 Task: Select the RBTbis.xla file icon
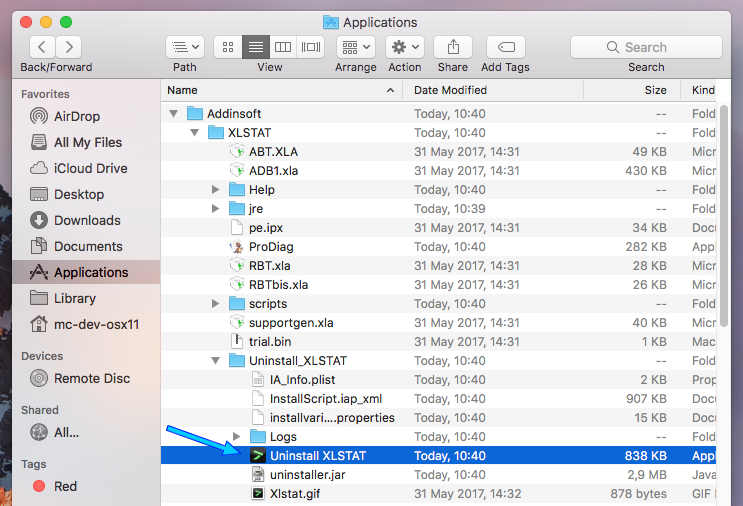coord(237,285)
